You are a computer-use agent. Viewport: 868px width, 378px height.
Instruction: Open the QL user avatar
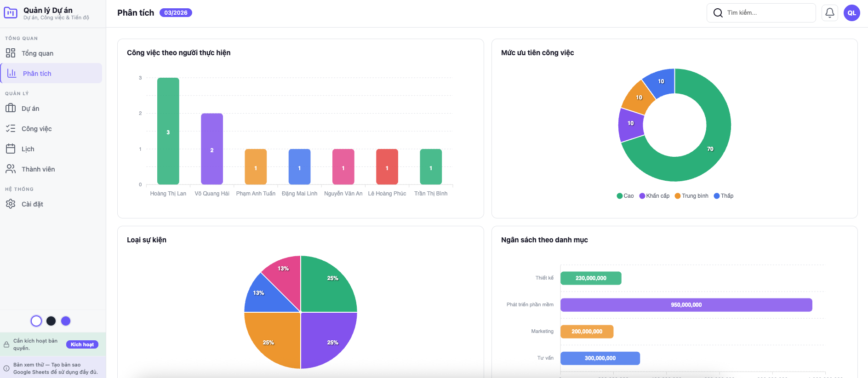pos(851,13)
